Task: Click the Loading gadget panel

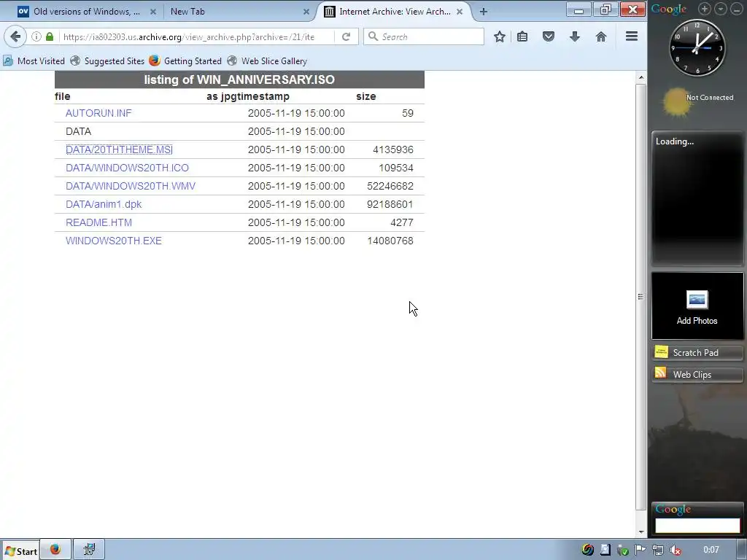Action: pyautogui.click(x=697, y=198)
